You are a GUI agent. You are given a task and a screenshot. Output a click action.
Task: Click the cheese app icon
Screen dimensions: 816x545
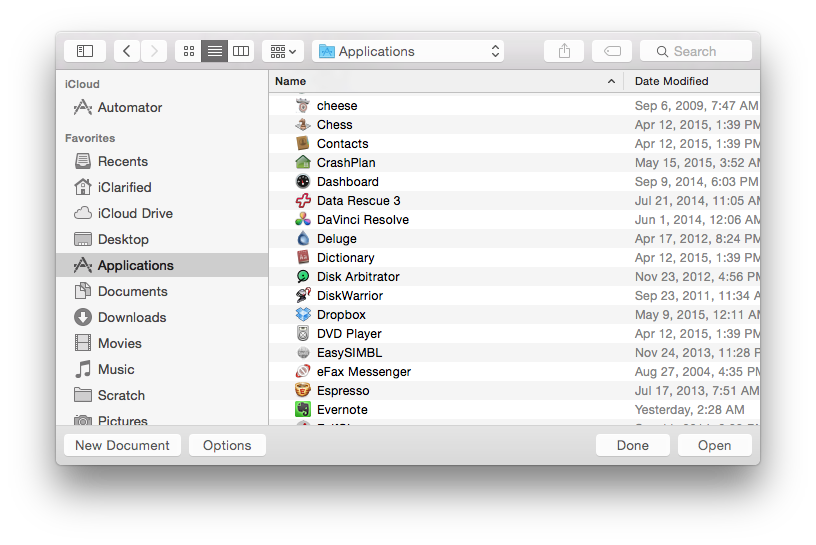(303, 105)
